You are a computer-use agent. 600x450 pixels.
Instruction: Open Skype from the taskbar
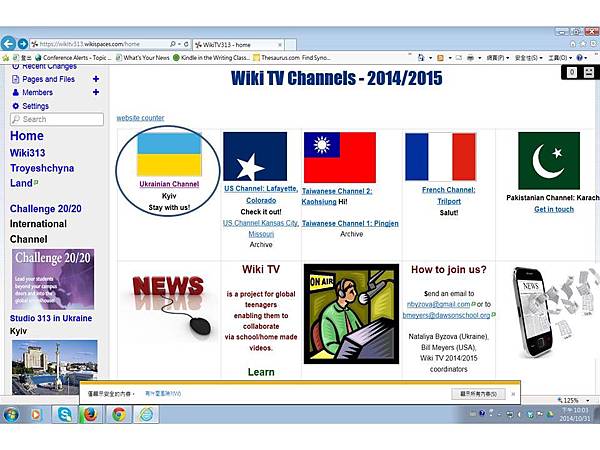coord(65,415)
